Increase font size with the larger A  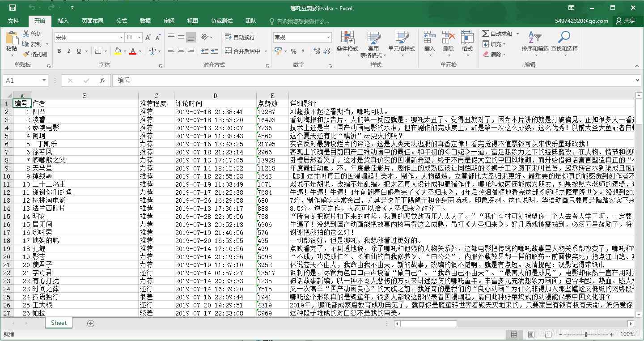[x=148, y=38]
